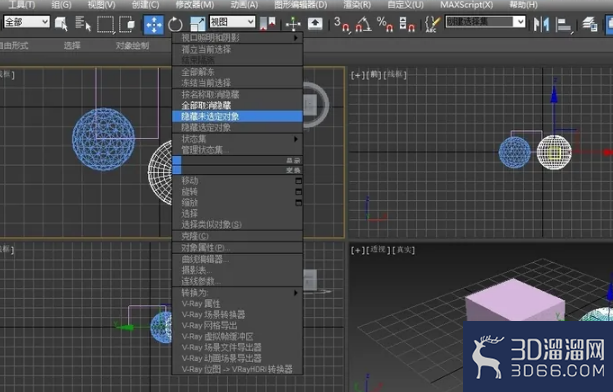The width and height of the screenshot is (613, 392).
Task: Open the 修改器(M) menu
Action: pos(195,5)
